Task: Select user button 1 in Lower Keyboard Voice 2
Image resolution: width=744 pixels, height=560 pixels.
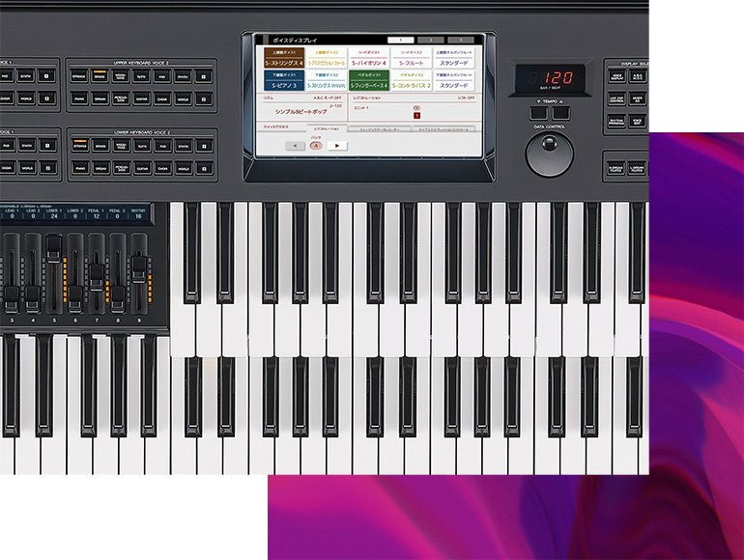Action: (205, 146)
